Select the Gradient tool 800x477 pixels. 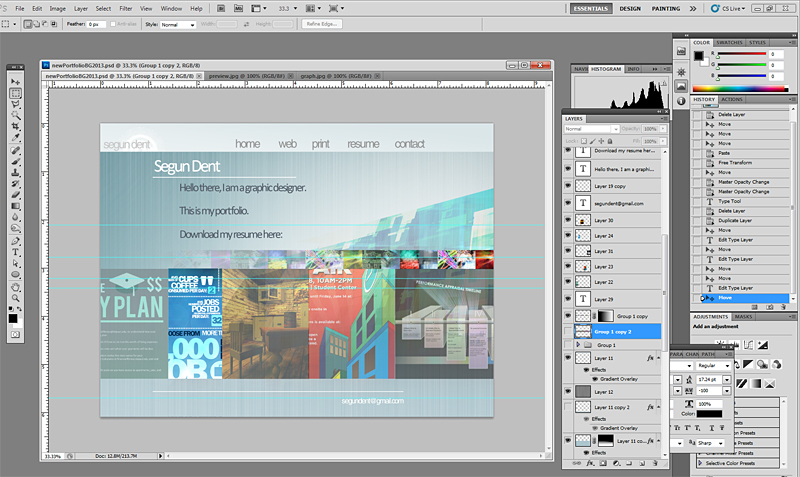(x=15, y=206)
